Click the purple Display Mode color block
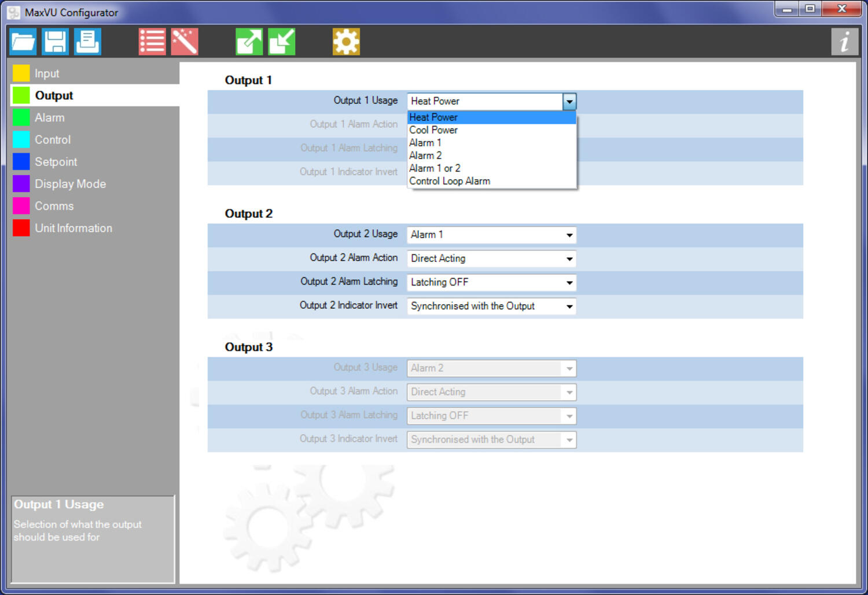The width and height of the screenshot is (868, 595). coord(21,183)
